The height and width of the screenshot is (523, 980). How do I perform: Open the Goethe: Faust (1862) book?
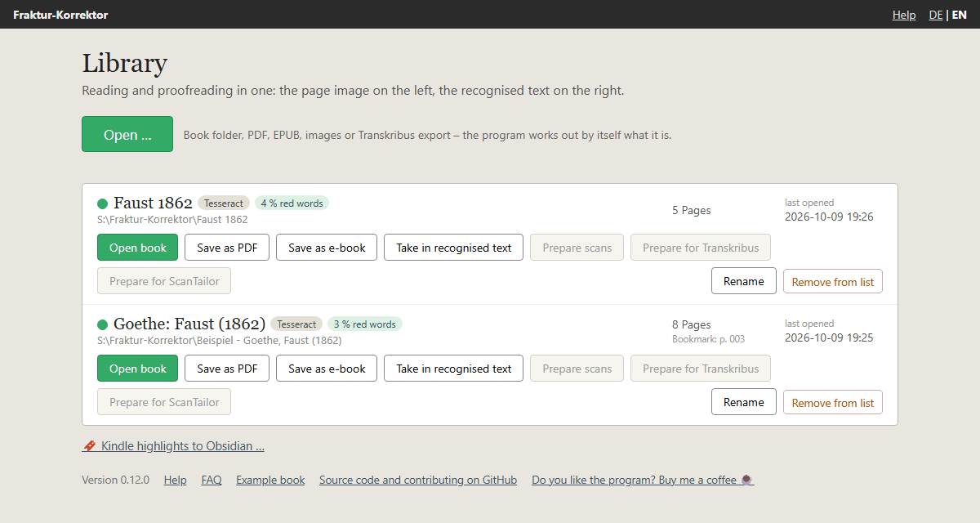[x=137, y=369]
